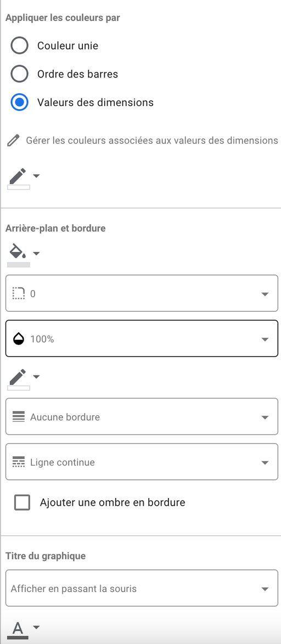Open the 100% opacity dropdown
Viewport: 281px width, 644px height.
coord(142,338)
